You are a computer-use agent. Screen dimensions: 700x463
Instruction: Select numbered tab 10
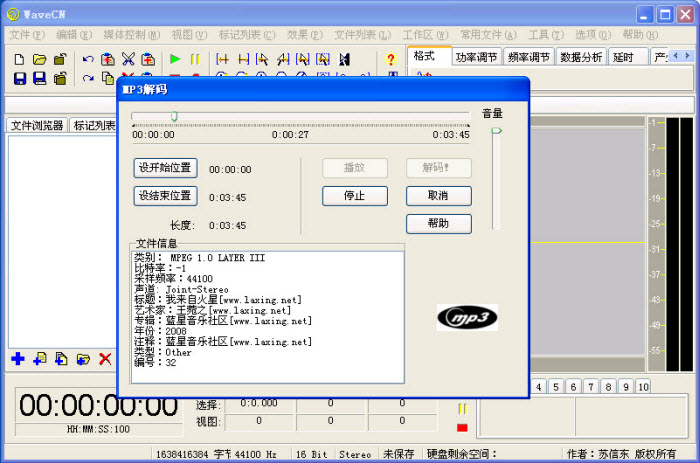coord(643,387)
